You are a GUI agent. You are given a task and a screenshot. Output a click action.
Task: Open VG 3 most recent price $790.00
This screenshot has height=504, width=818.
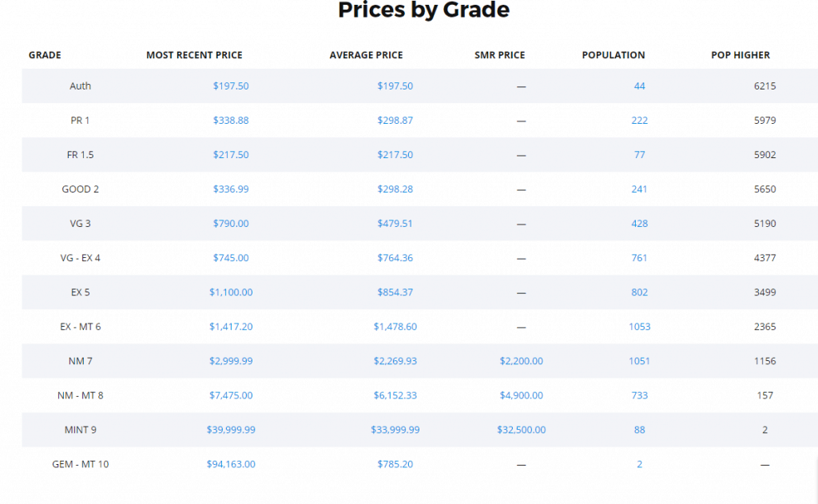click(x=231, y=224)
